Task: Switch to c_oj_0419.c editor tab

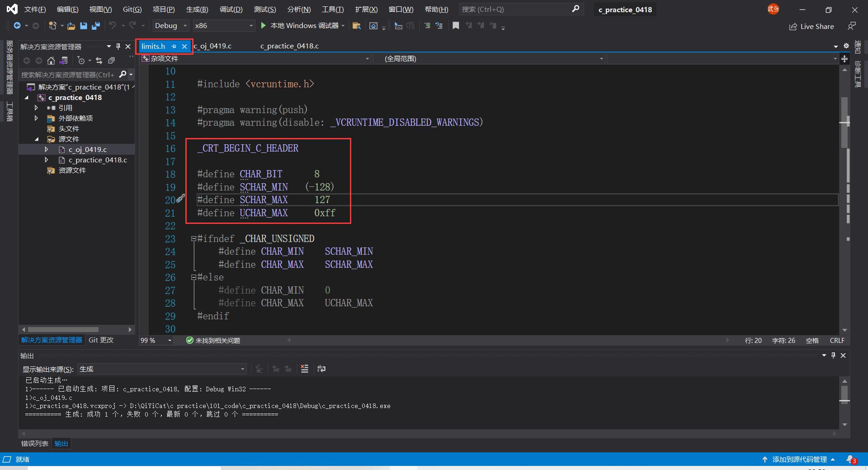Action: (212, 46)
